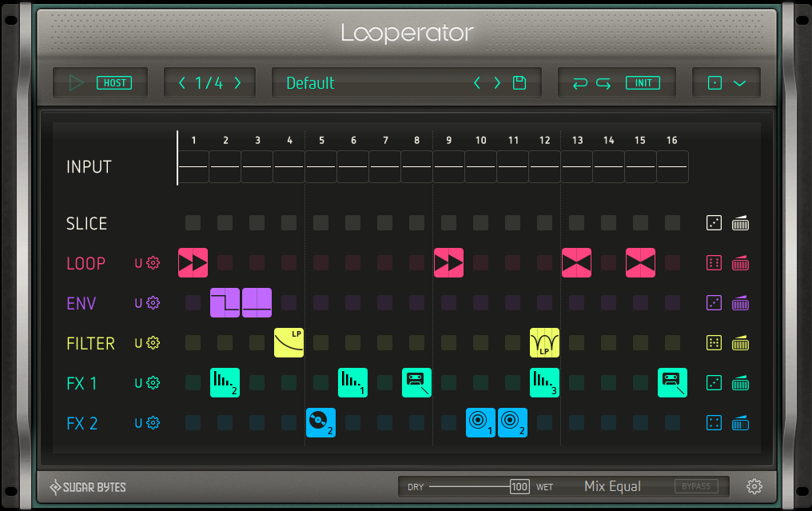The width and height of the screenshot is (812, 511).
Task: Clear FX 2 row with eraser icon
Action: click(x=741, y=423)
